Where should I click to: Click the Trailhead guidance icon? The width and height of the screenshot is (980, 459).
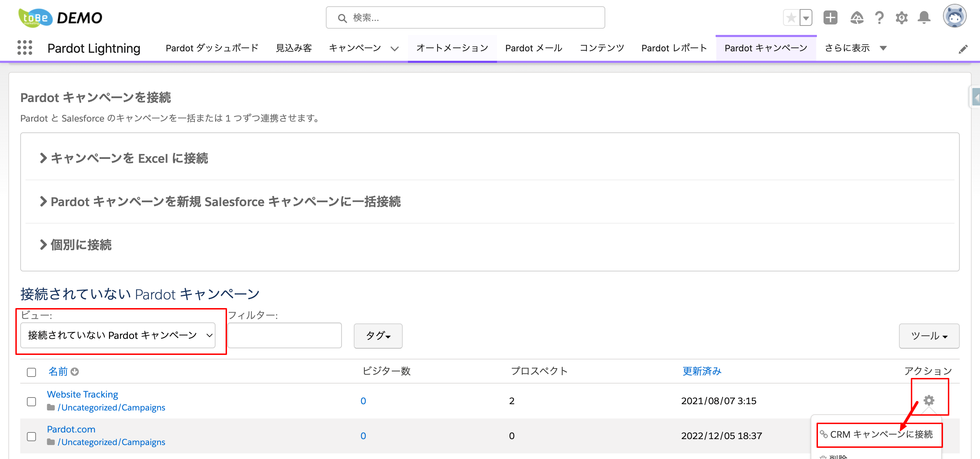(x=857, y=17)
